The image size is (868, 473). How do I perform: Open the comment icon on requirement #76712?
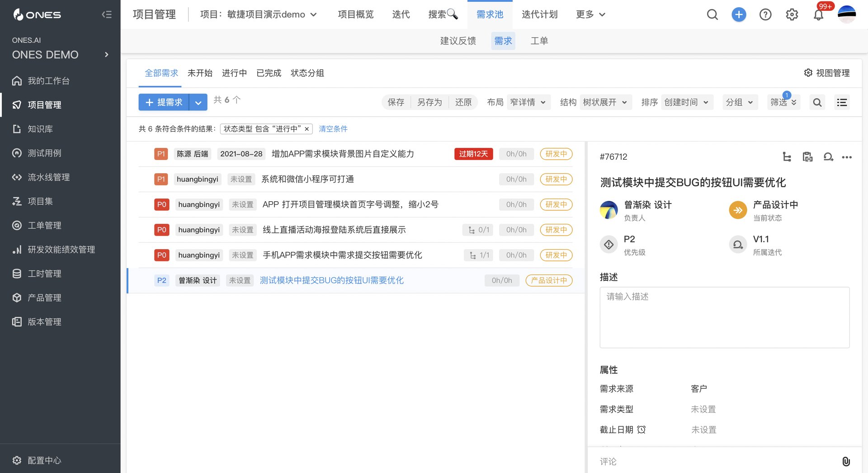pyautogui.click(x=828, y=157)
